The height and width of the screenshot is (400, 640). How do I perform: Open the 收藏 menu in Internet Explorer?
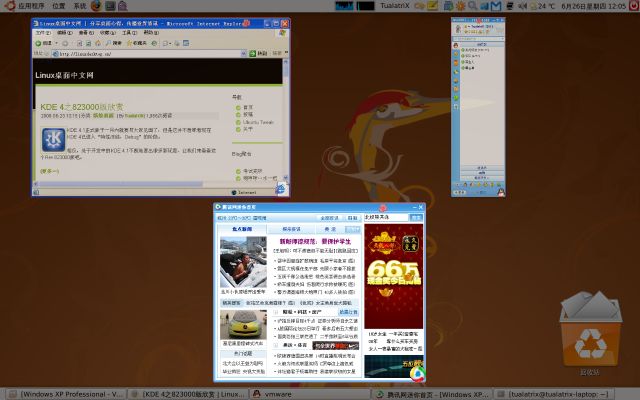[x=108, y=33]
